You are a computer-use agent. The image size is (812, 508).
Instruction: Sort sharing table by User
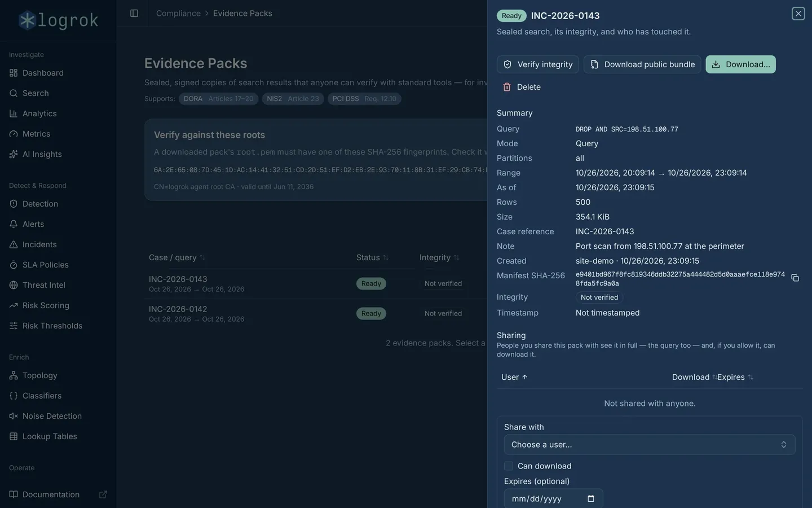pos(514,377)
